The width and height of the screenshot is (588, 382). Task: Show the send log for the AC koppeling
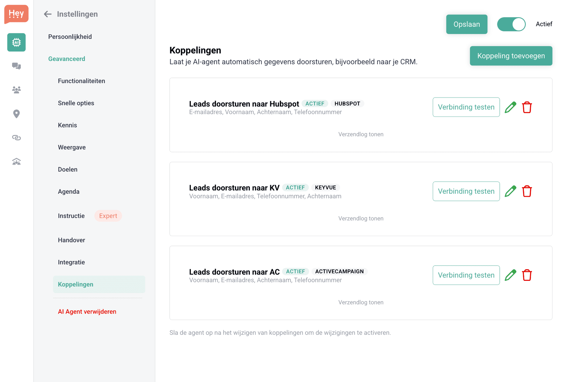click(361, 302)
